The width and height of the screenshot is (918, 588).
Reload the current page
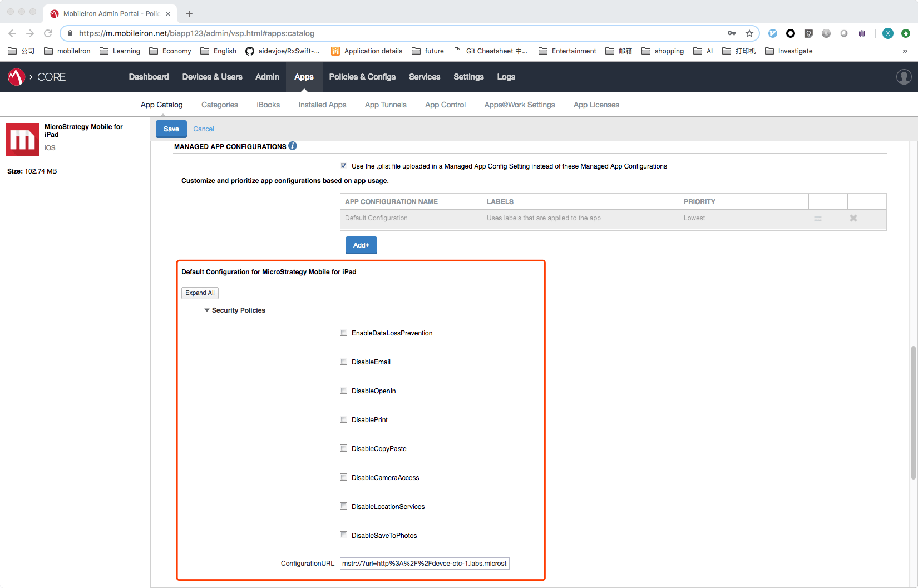(x=48, y=33)
